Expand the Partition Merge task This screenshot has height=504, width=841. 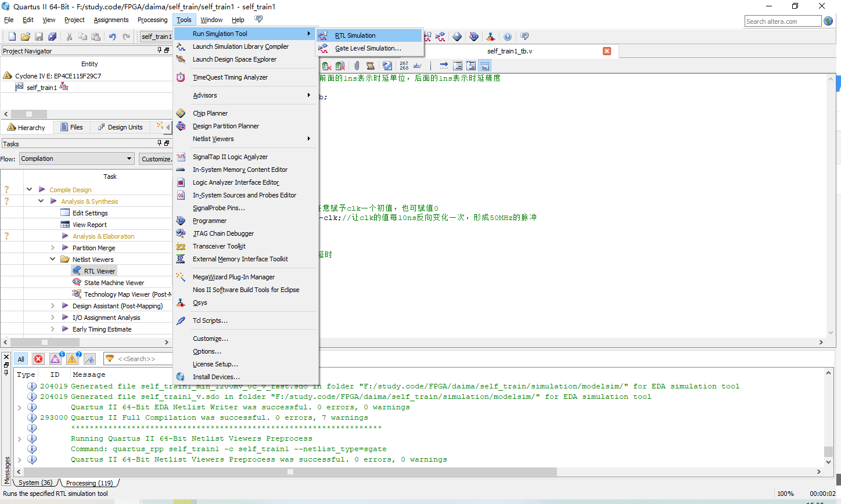coord(52,247)
